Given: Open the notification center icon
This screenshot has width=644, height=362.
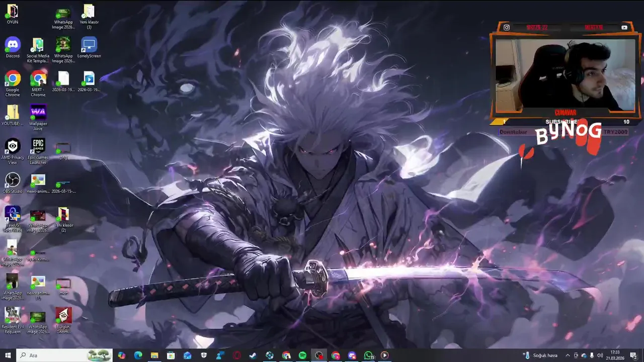Looking at the screenshot, I should point(633,355).
